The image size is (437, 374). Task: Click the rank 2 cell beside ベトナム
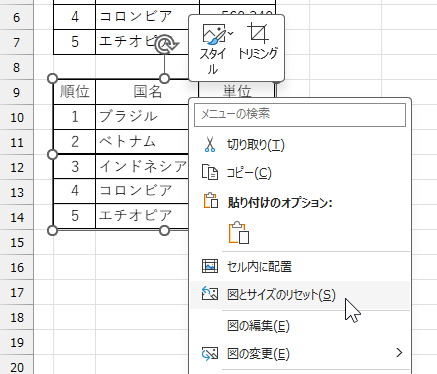click(75, 142)
